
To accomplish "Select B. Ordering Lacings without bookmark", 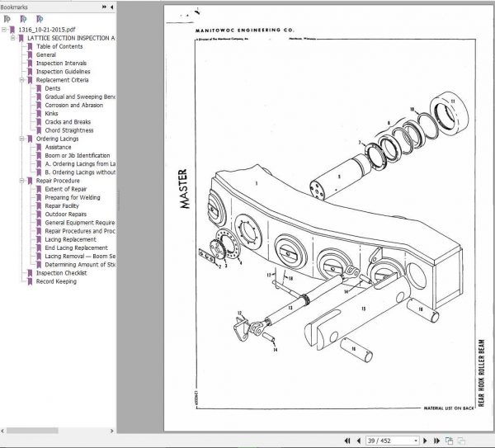I will tap(80, 172).
